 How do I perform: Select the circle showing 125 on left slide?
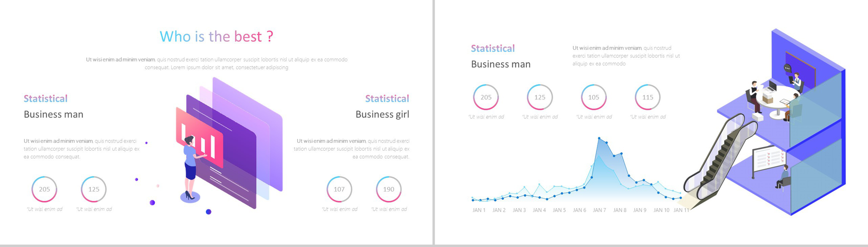(94, 189)
